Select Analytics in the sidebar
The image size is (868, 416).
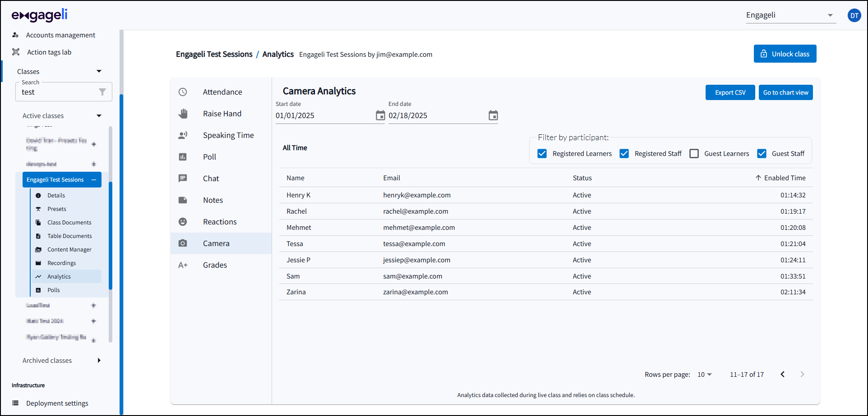tap(59, 277)
